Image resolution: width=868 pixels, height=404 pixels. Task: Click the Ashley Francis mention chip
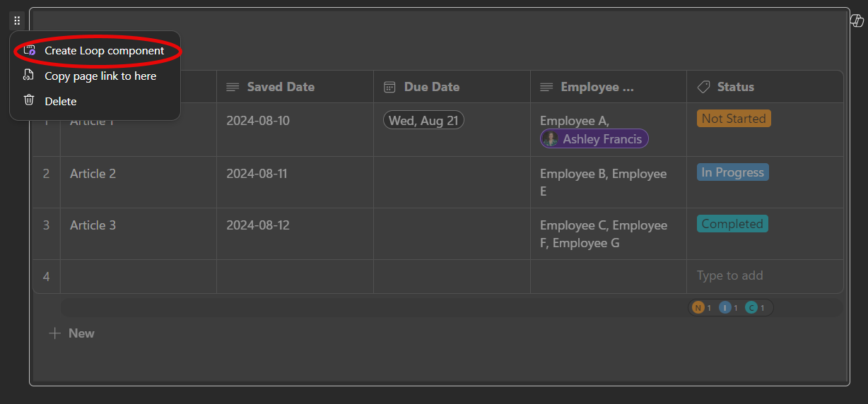tap(594, 139)
